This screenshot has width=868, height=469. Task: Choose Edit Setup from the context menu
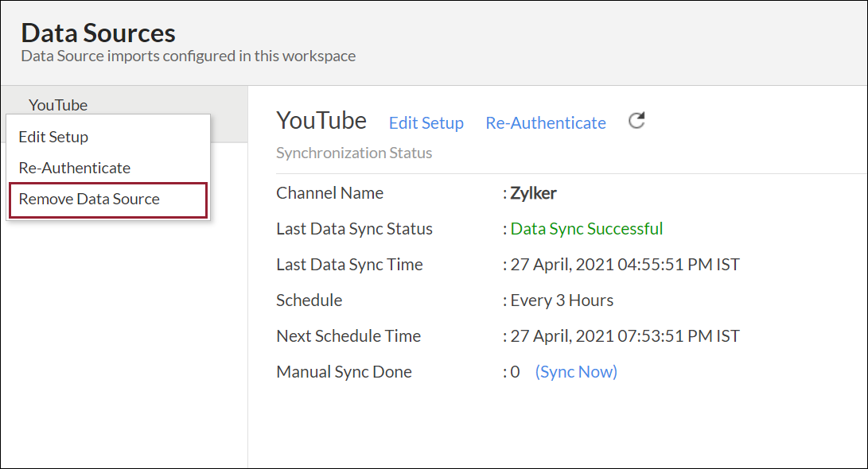[x=53, y=137]
